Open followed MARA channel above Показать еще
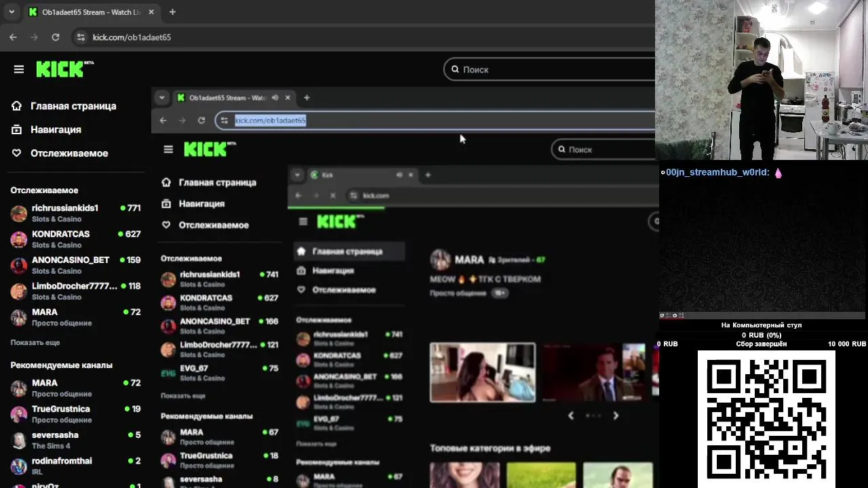 coord(75,317)
